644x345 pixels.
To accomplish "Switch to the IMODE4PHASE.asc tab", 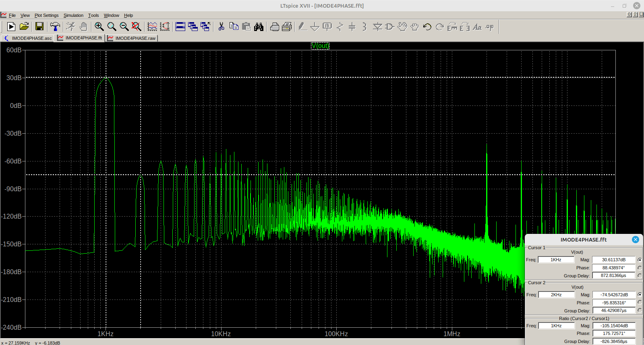I will point(27,38).
